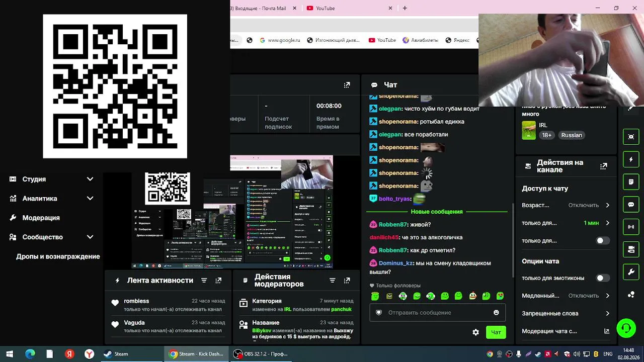Open the Яндекс bookmark
Screen dimensions: 644x362
click(457, 40)
